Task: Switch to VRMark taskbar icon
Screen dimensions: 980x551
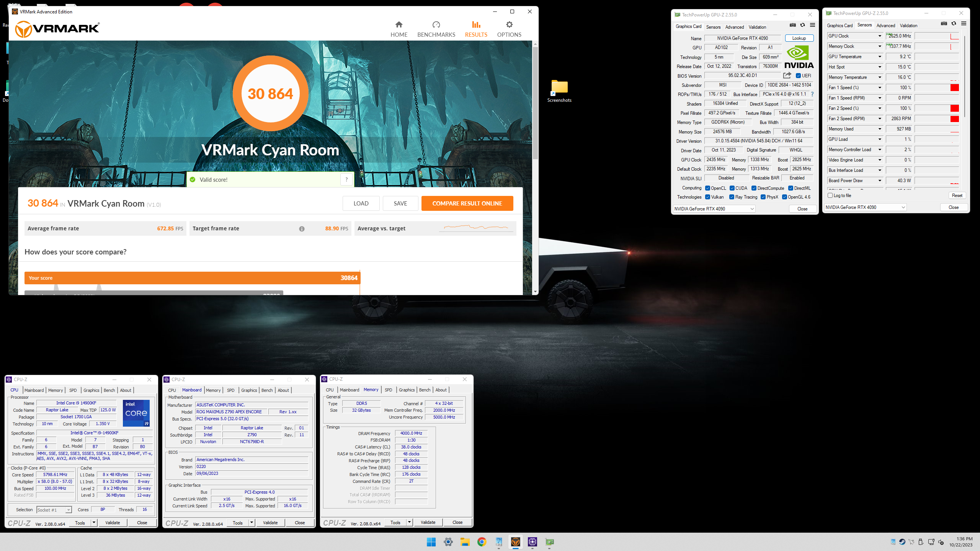Action: coord(515,542)
